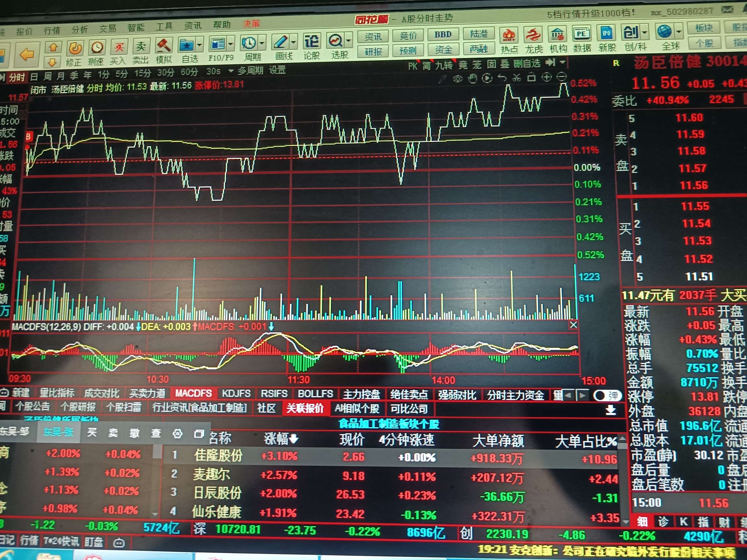Click the download arrow icon in related quotes
This screenshot has height=560, width=747.
(611, 410)
